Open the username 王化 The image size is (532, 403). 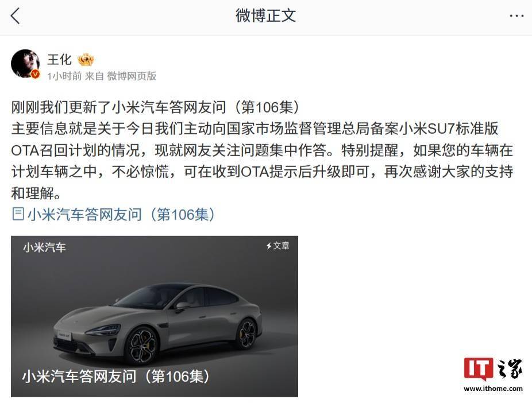(x=59, y=60)
